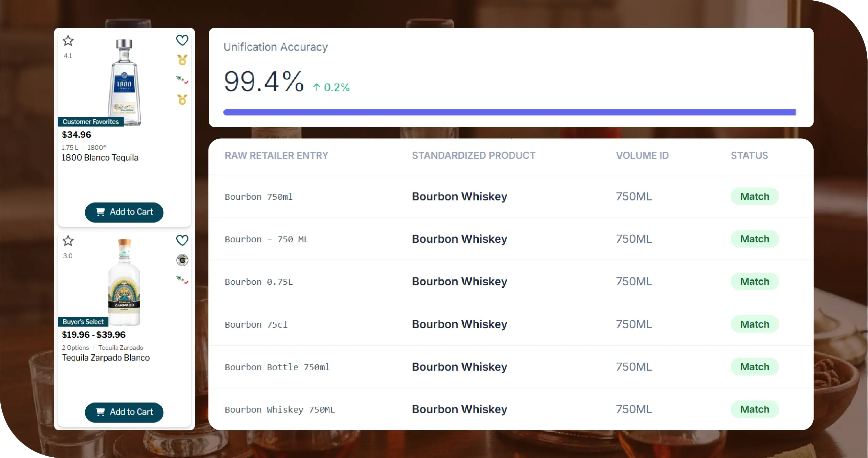Click the star rating icon on 1800 Blanco Tequila
Screen dimensions: 868x458
click(x=68, y=41)
